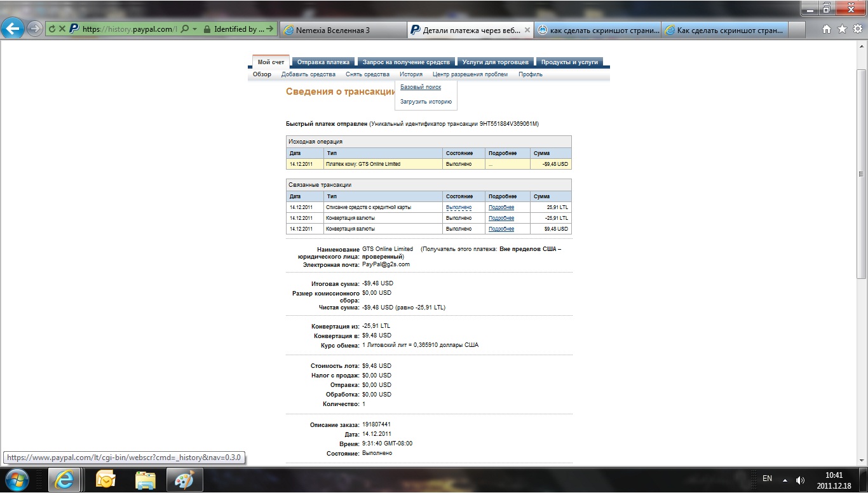Viewport: 868px width, 495px height.
Task: Click the page vertical scrollbar thumb
Action: pos(861,173)
